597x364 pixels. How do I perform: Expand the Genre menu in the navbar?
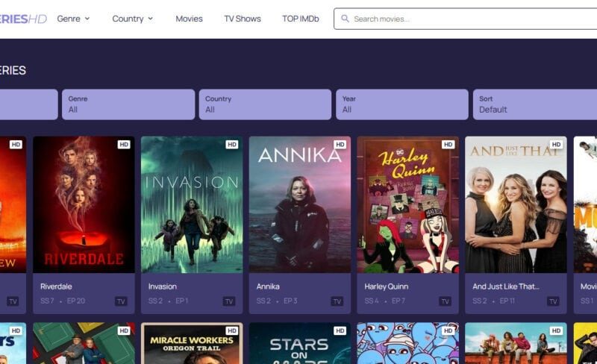coord(73,19)
